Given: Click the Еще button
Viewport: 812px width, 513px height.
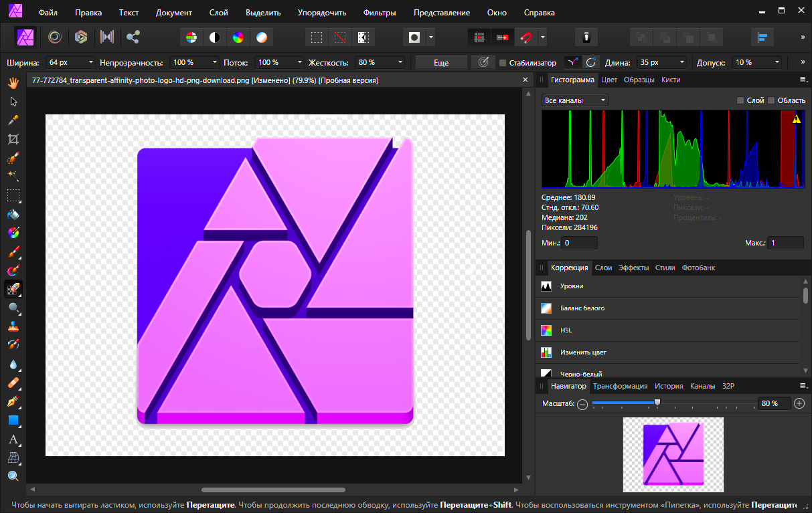Looking at the screenshot, I should 441,62.
